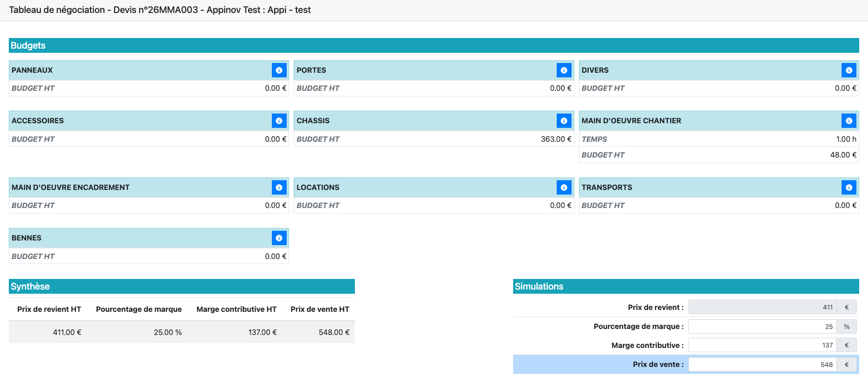
Task: Click the DIVERS info icon
Action: [849, 70]
